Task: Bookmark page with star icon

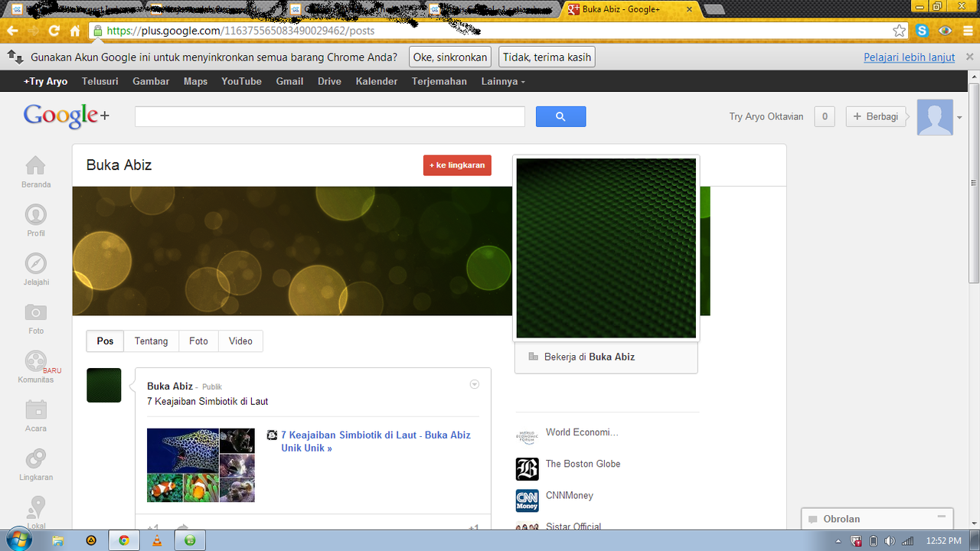Action: coord(900,31)
